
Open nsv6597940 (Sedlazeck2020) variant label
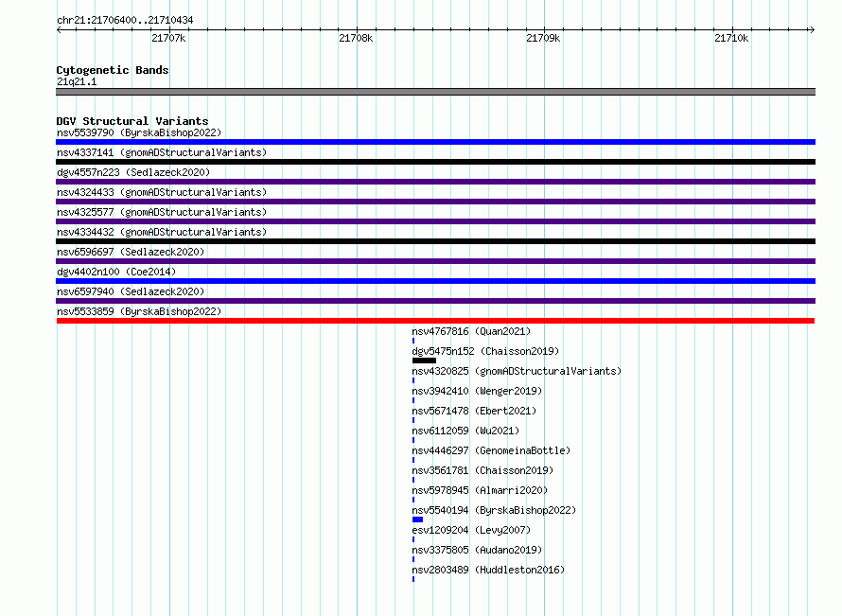[x=131, y=291]
